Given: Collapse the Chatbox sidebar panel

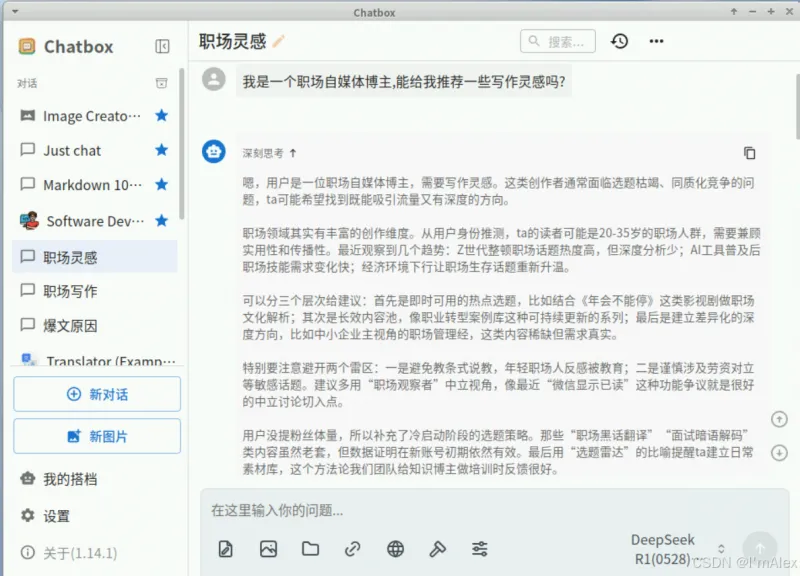Looking at the screenshot, I should click(x=162, y=47).
